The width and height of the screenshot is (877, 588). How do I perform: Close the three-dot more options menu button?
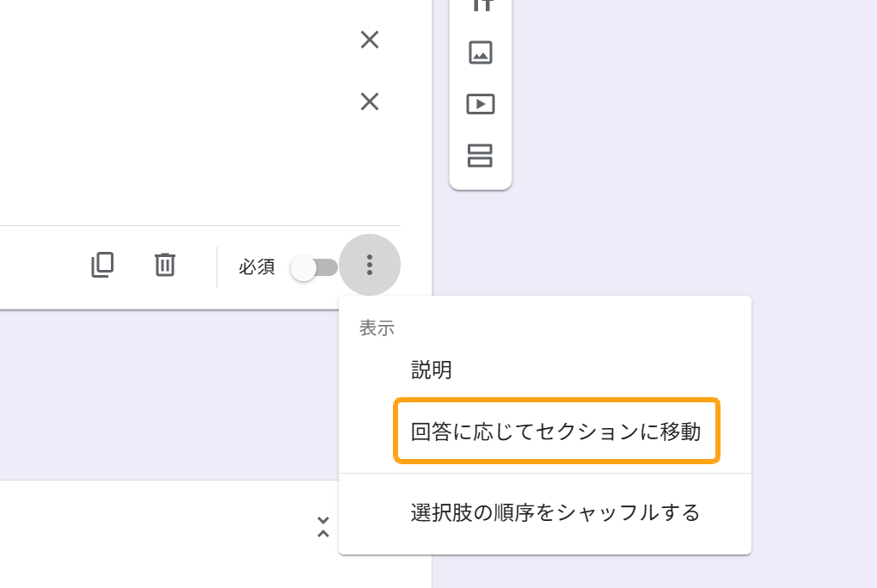tap(370, 265)
